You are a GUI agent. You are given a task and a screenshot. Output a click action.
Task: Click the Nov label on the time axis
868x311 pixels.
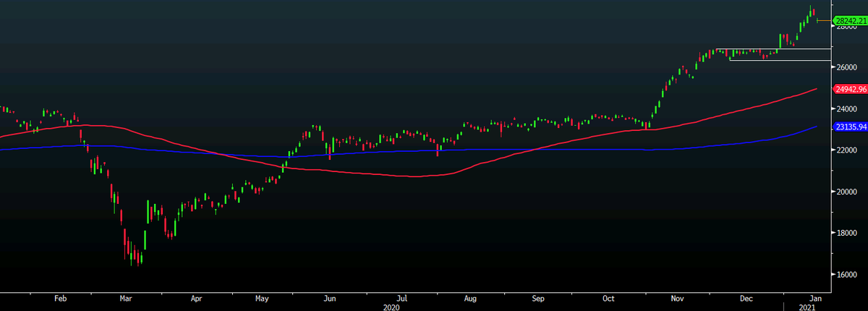coord(677,297)
